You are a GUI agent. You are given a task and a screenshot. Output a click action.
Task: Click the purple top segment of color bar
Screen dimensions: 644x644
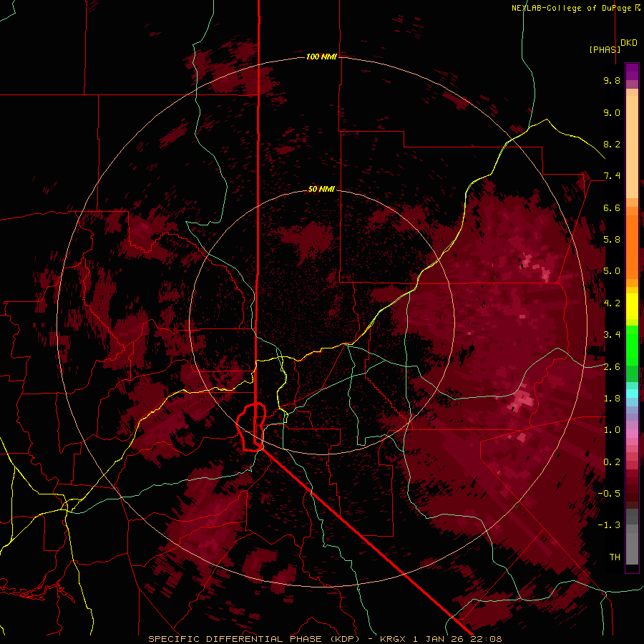632,72
